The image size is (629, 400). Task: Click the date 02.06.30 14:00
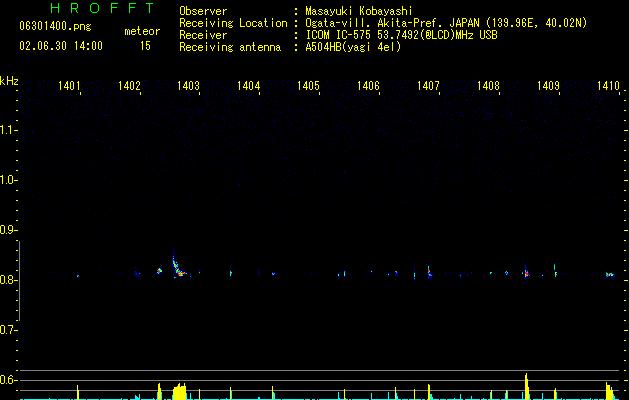pyautogui.click(x=61, y=46)
